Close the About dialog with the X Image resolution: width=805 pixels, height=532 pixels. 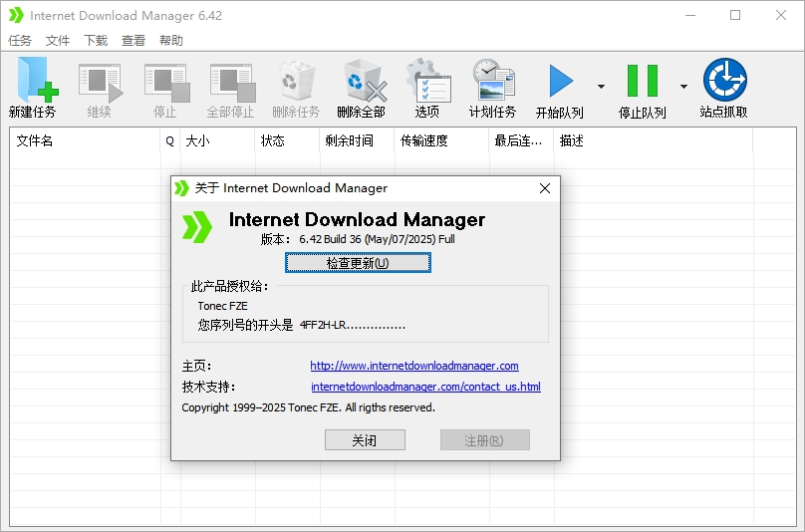tap(545, 188)
